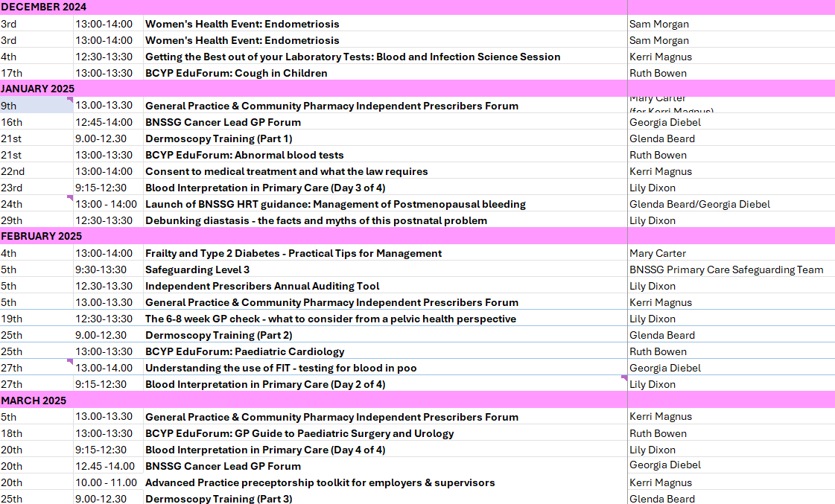The image size is (835, 504).
Task: Click 'Consent to medical treatment' event cell
Action: (x=286, y=171)
